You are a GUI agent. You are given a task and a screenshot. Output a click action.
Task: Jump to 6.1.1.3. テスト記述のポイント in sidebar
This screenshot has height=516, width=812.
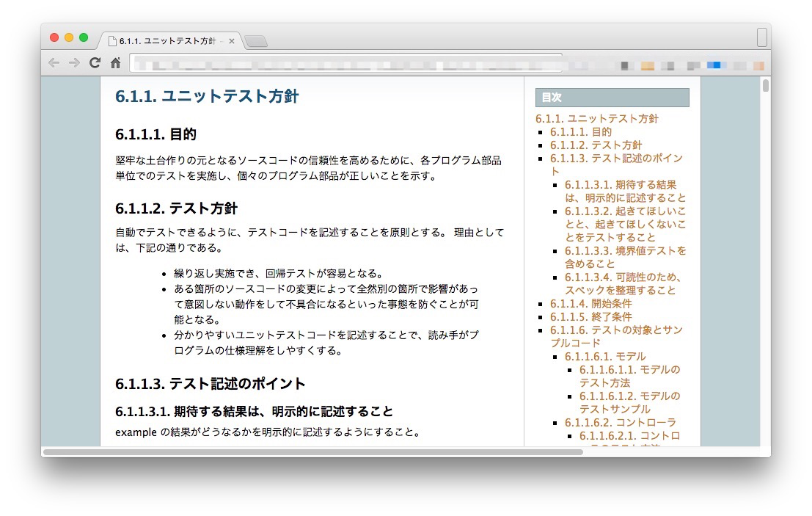(606, 159)
